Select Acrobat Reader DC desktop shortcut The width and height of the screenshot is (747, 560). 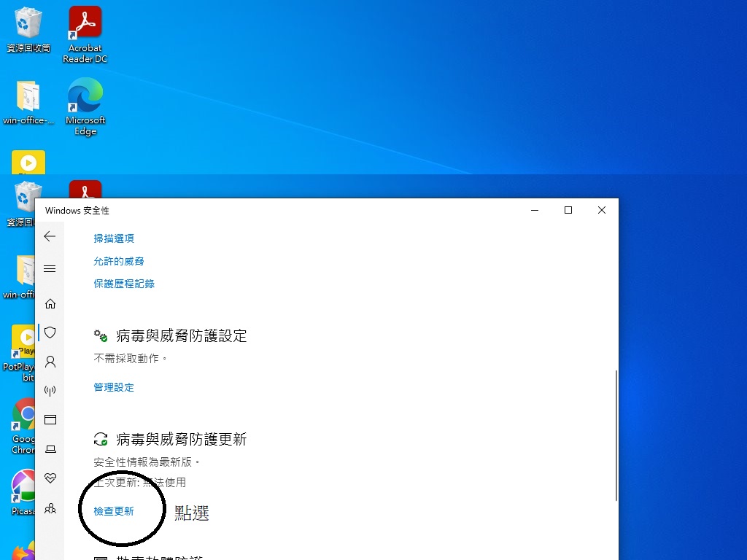pos(85,34)
